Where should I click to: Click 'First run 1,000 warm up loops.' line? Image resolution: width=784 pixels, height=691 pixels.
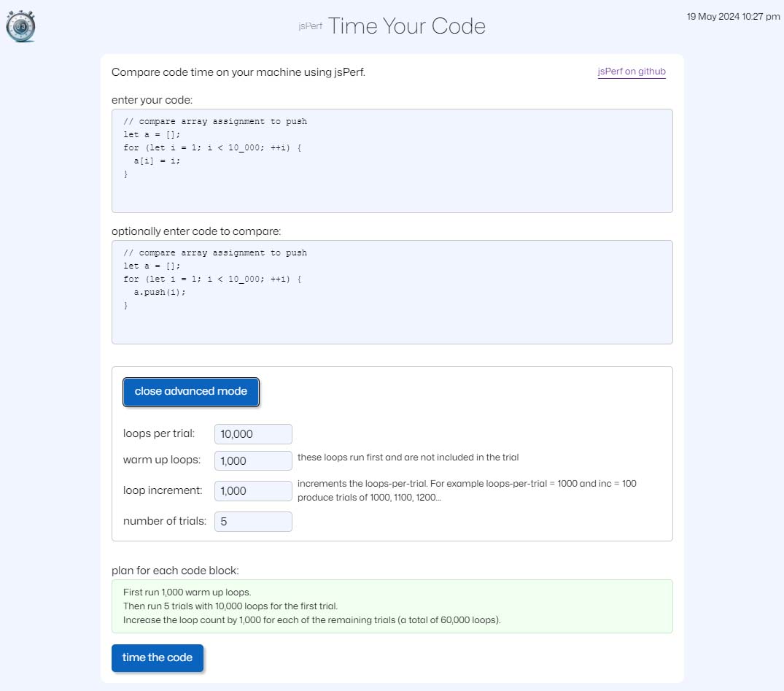tap(187, 592)
